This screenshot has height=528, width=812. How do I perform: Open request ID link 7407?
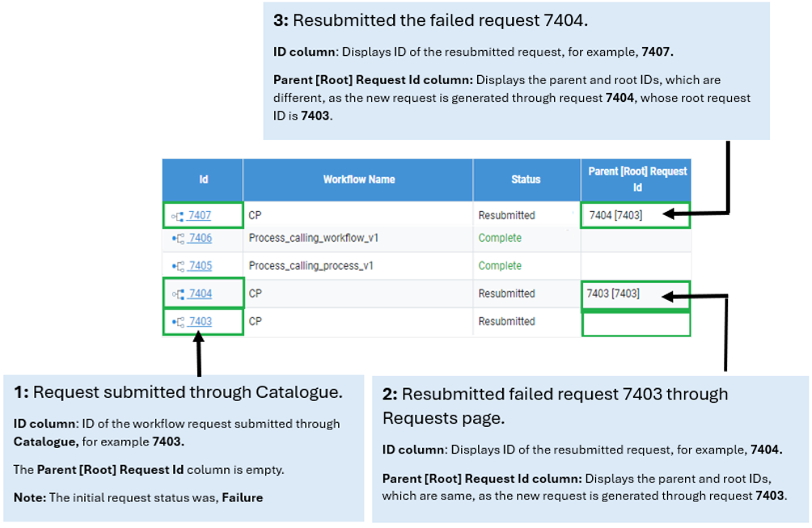pos(200,216)
